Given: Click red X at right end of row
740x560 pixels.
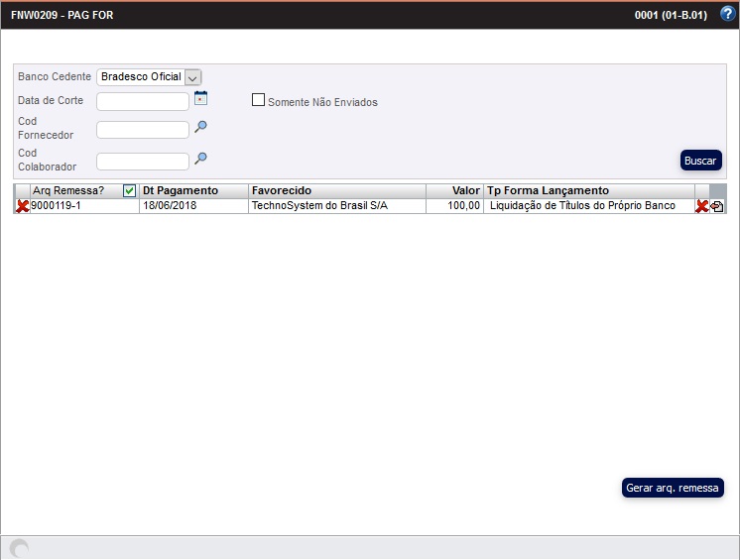Looking at the screenshot, I should tap(701, 206).
